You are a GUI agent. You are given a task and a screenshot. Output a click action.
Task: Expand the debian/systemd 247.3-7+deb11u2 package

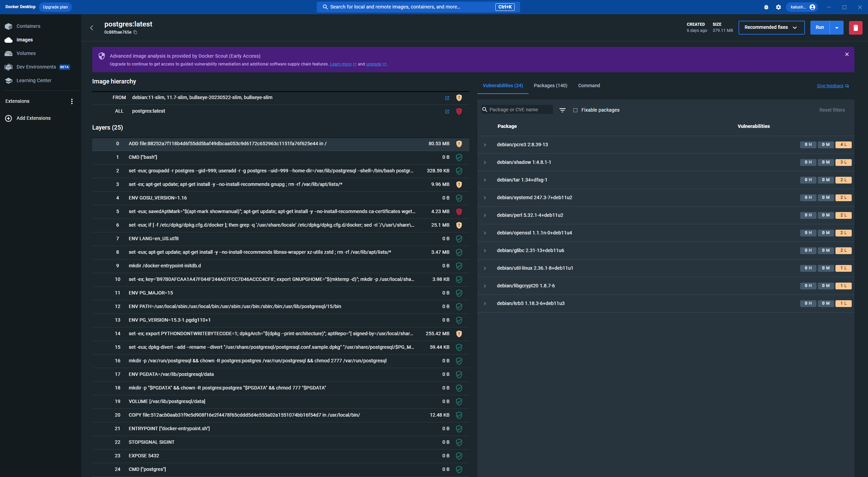tap(485, 198)
